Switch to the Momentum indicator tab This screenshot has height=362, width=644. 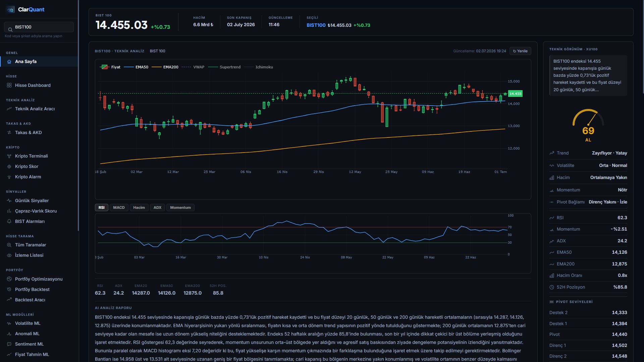tap(180, 208)
